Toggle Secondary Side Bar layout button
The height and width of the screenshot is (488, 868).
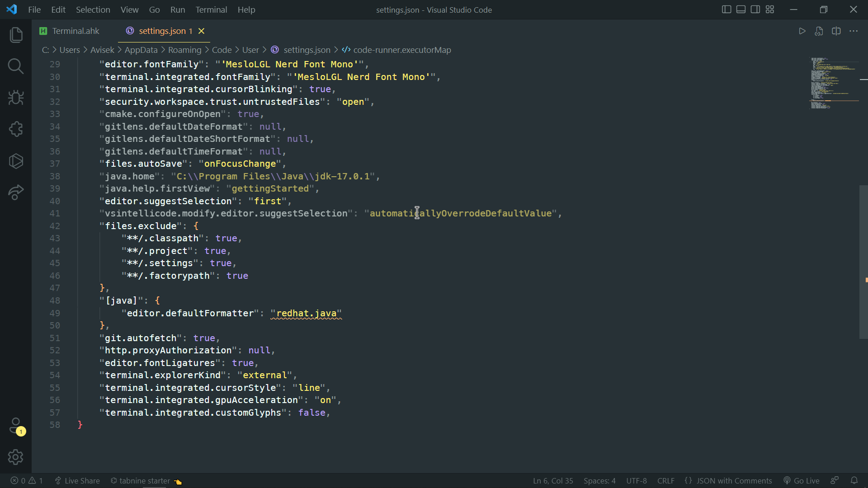tap(755, 9)
